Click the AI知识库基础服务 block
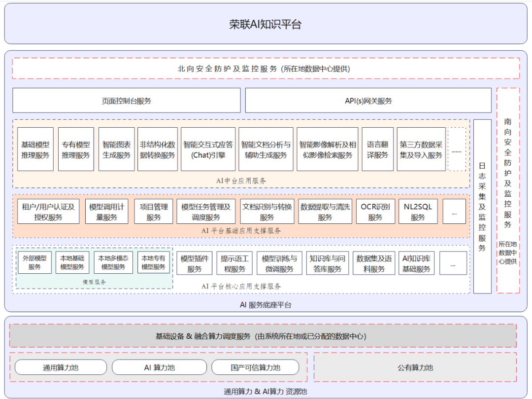This screenshot has width=532, height=399. coord(416,263)
